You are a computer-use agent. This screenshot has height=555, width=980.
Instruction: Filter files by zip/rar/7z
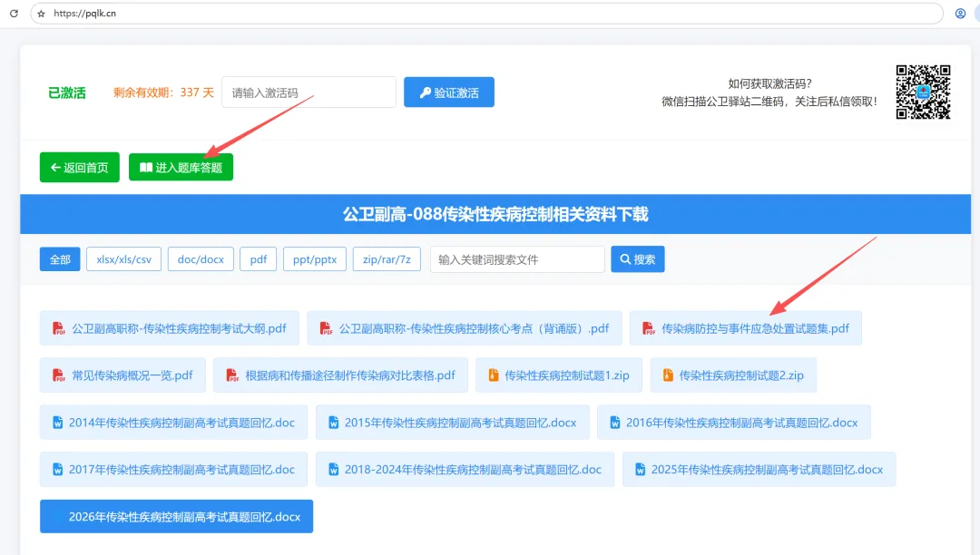pos(387,259)
